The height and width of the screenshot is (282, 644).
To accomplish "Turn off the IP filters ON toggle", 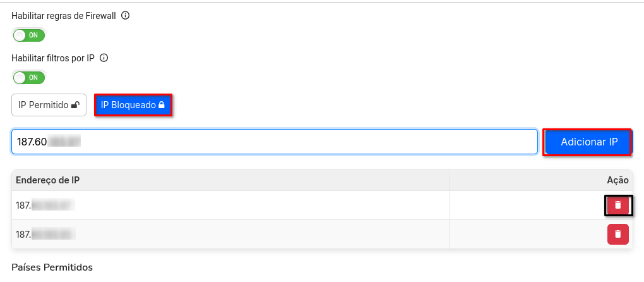I will tap(29, 78).
